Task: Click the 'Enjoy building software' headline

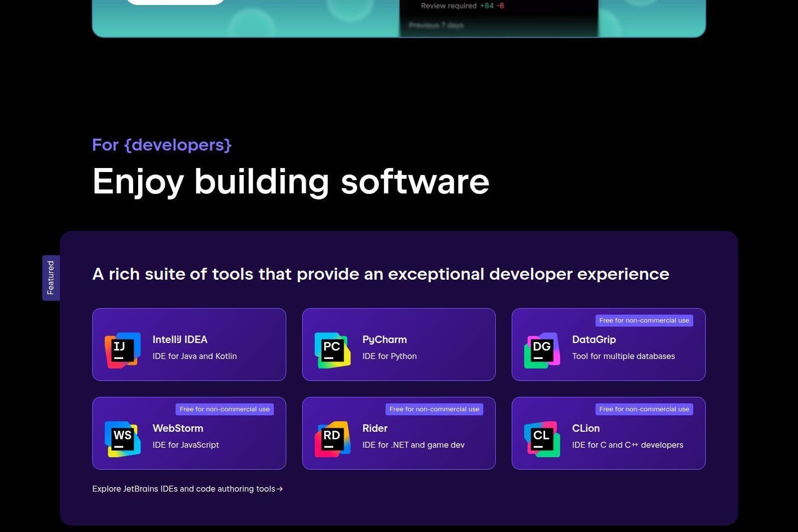Action: [291, 181]
